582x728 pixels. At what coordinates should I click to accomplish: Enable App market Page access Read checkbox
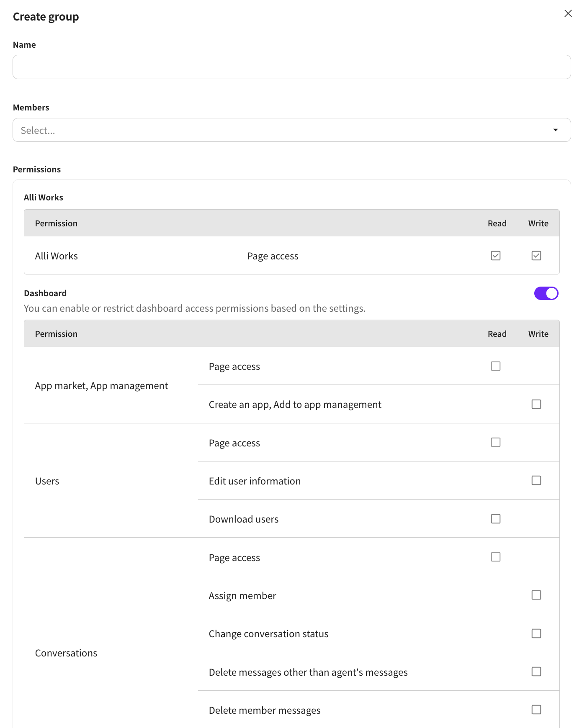[x=496, y=366]
